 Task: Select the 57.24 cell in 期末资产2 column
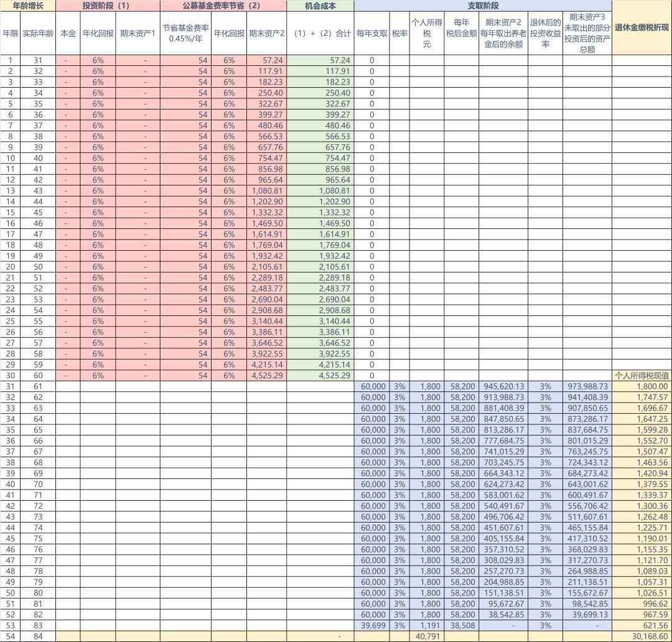pyautogui.click(x=266, y=60)
